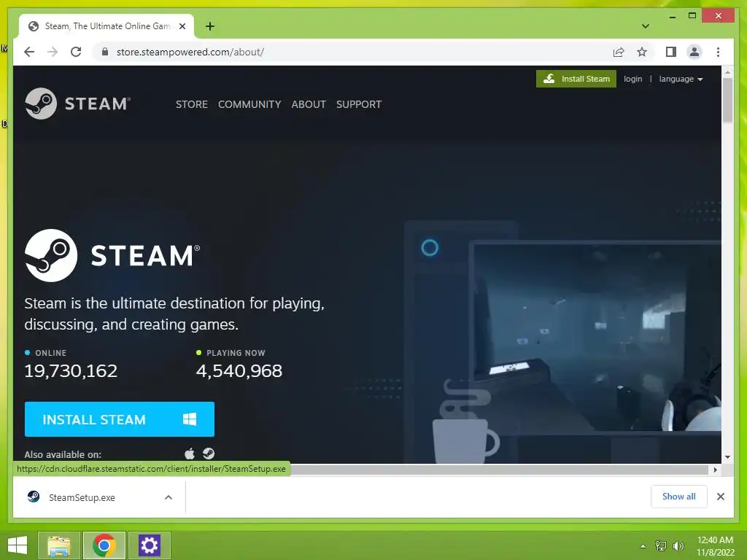Viewport: 747px width, 560px height.
Task: Click Show all downloads
Action: (679, 497)
